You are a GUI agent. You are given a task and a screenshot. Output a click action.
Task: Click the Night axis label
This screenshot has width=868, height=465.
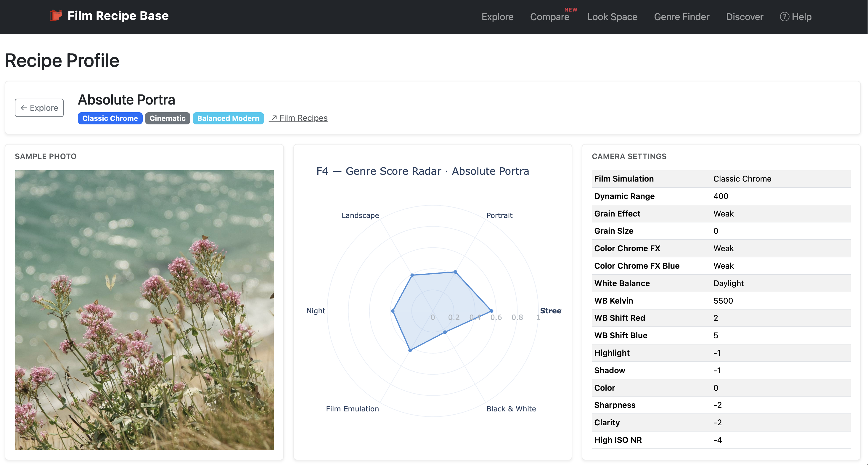(x=316, y=311)
